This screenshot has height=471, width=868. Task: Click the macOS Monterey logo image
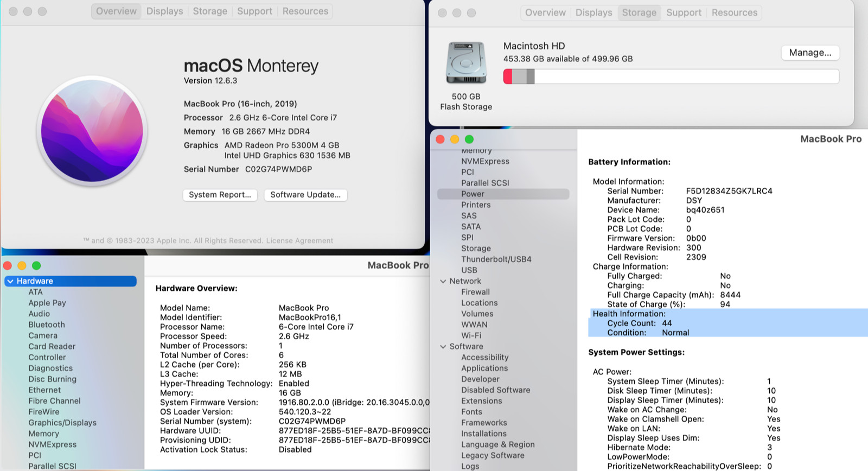pyautogui.click(x=92, y=131)
